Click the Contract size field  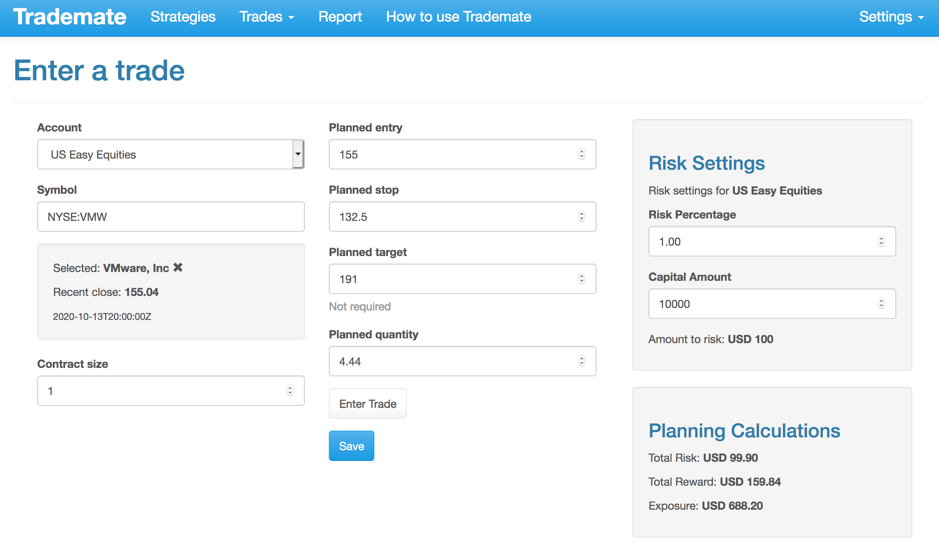coord(171,391)
